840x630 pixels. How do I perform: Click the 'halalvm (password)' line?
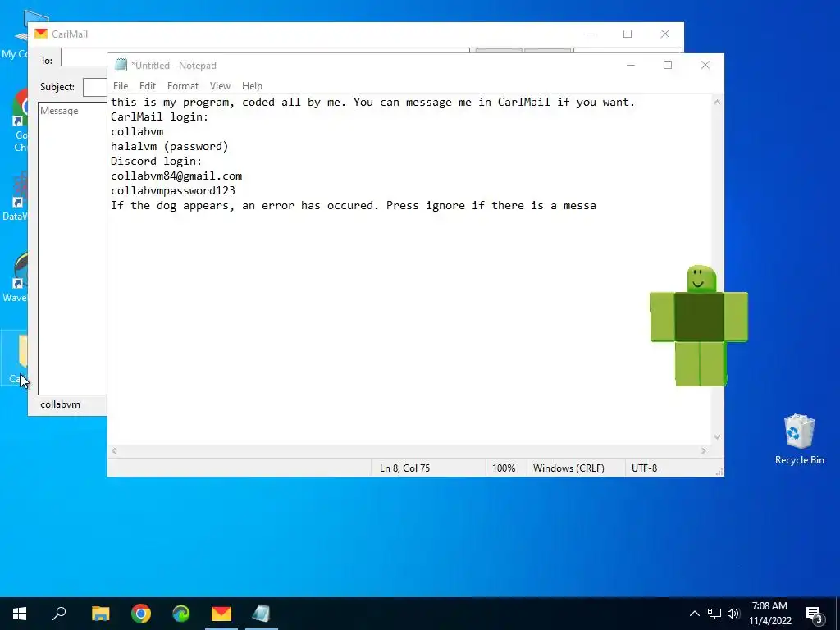click(169, 146)
